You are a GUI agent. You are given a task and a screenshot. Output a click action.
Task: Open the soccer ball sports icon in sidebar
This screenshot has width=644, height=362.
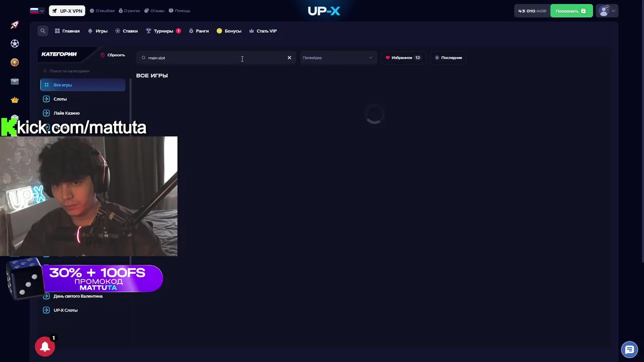[x=15, y=44]
